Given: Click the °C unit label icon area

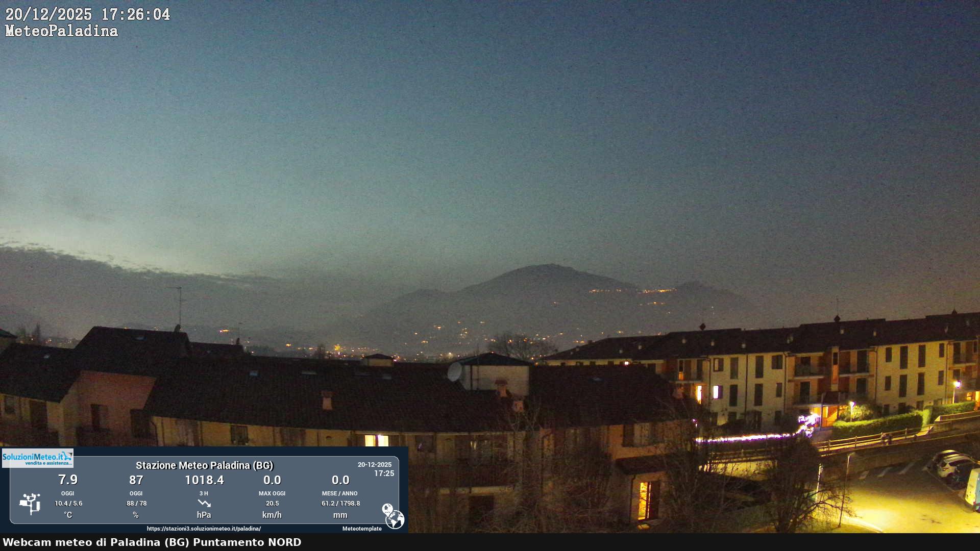Looking at the screenshot, I should (x=67, y=515).
